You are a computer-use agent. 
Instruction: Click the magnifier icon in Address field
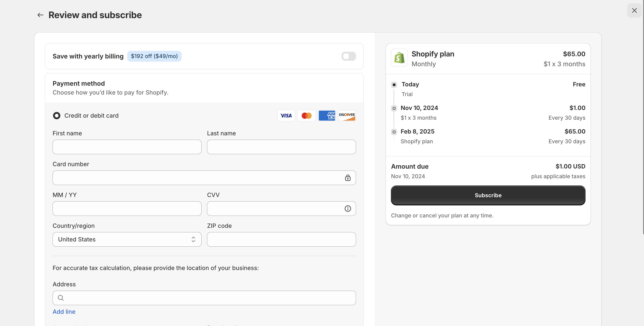(61, 298)
